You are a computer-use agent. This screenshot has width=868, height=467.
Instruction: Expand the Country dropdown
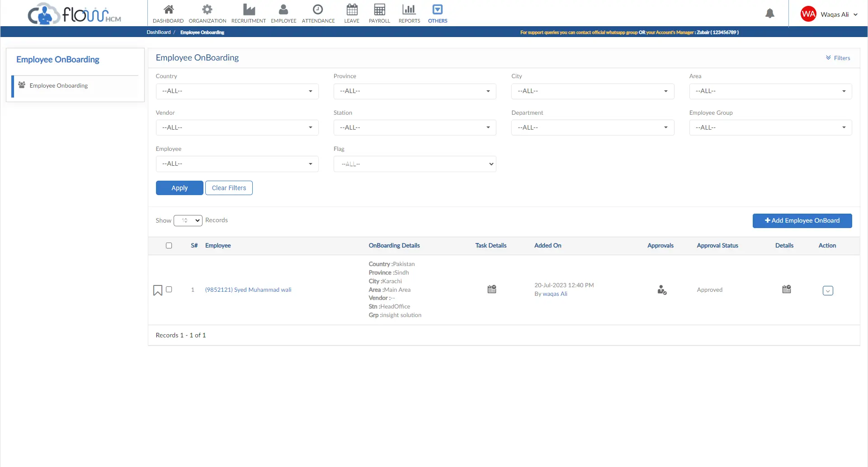pyautogui.click(x=237, y=91)
